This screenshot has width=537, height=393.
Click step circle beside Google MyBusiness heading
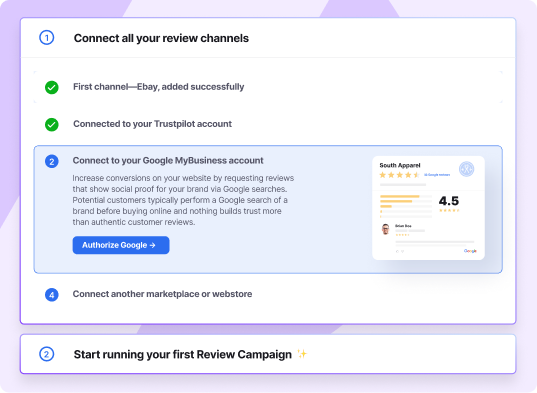coord(52,161)
